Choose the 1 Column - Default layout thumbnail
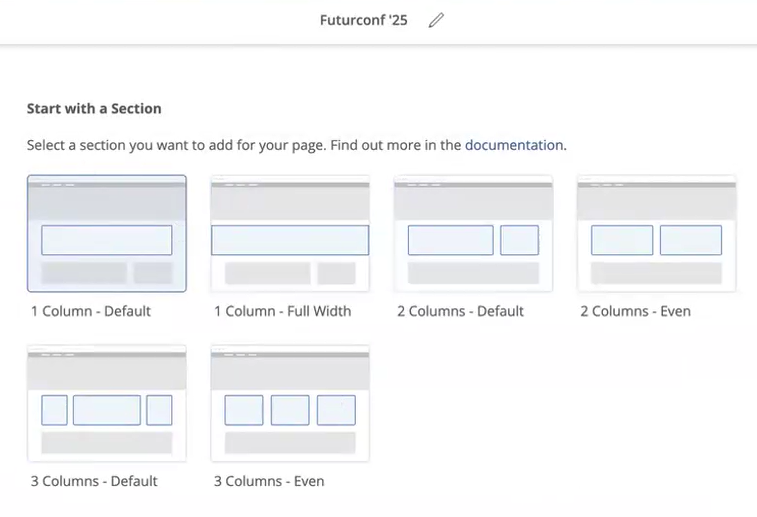 tap(107, 234)
